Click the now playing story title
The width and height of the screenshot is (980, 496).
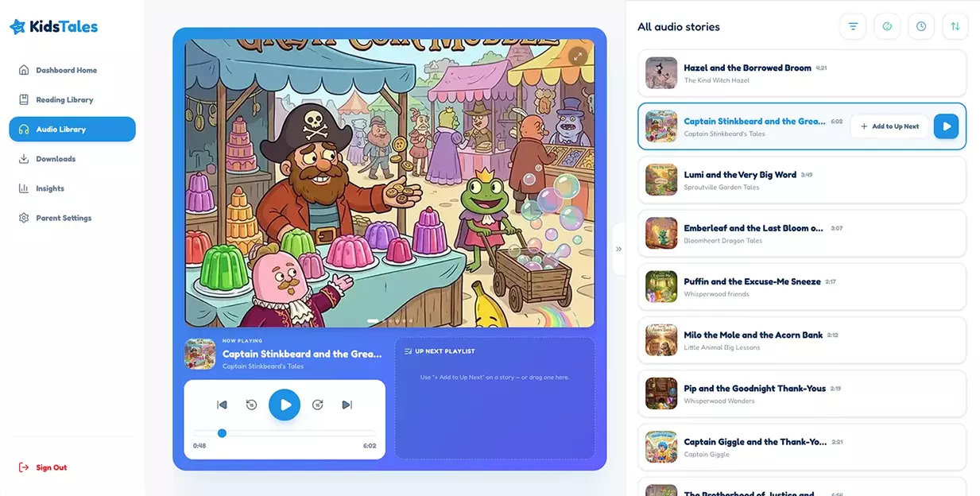click(x=302, y=354)
